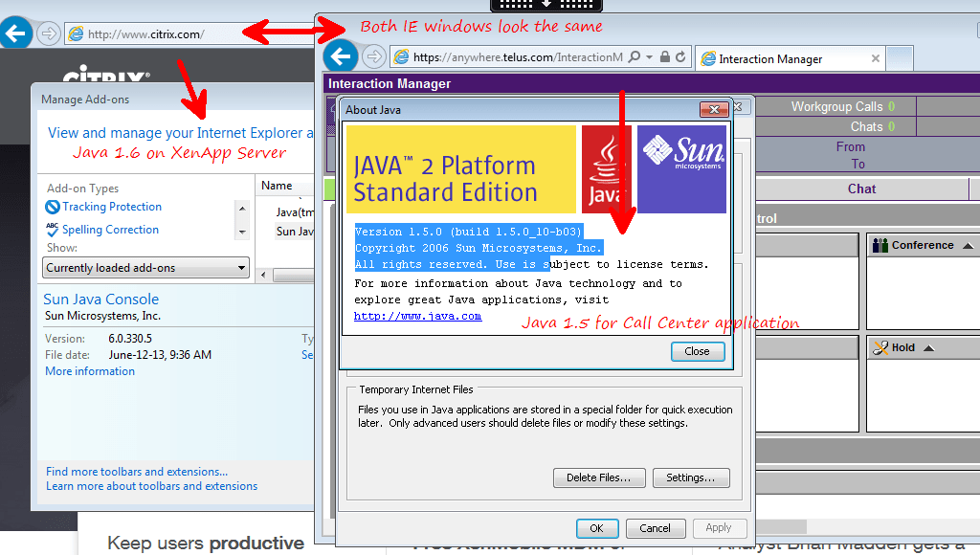The height and width of the screenshot is (555, 980).
Task: Click Forward arrow in Telus IE window
Action: (374, 56)
